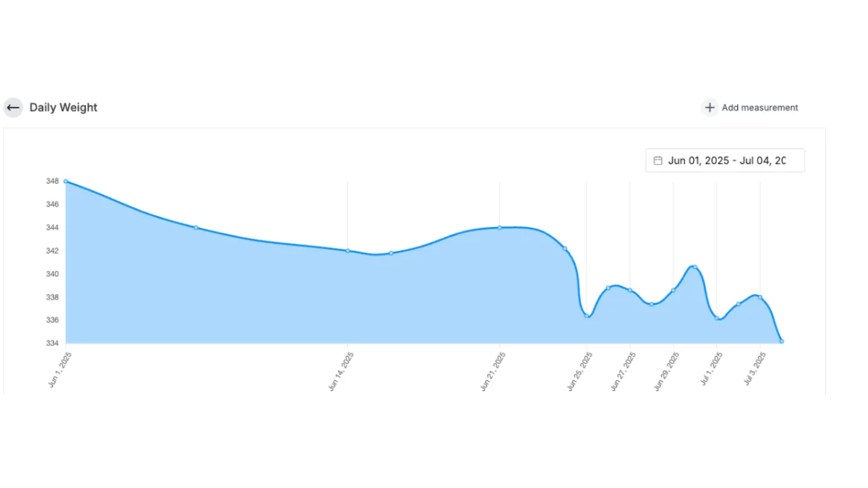Open the Jun 01, 2025 date range picker

(725, 160)
